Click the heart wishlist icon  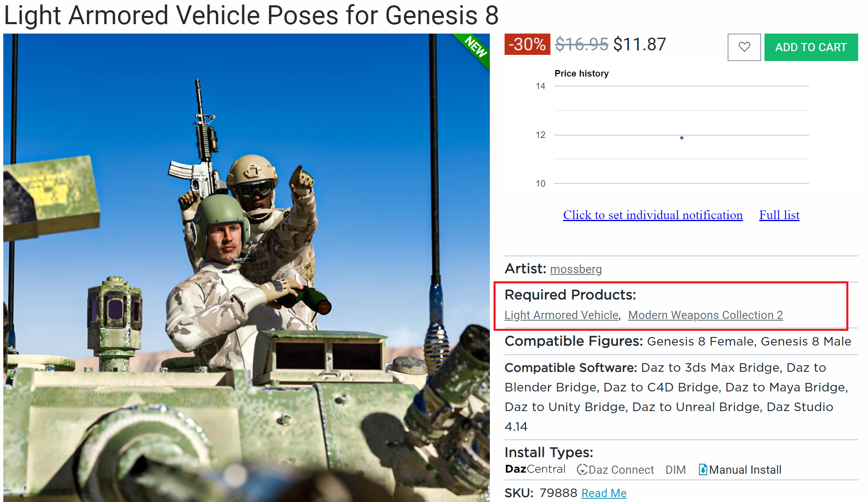point(744,47)
